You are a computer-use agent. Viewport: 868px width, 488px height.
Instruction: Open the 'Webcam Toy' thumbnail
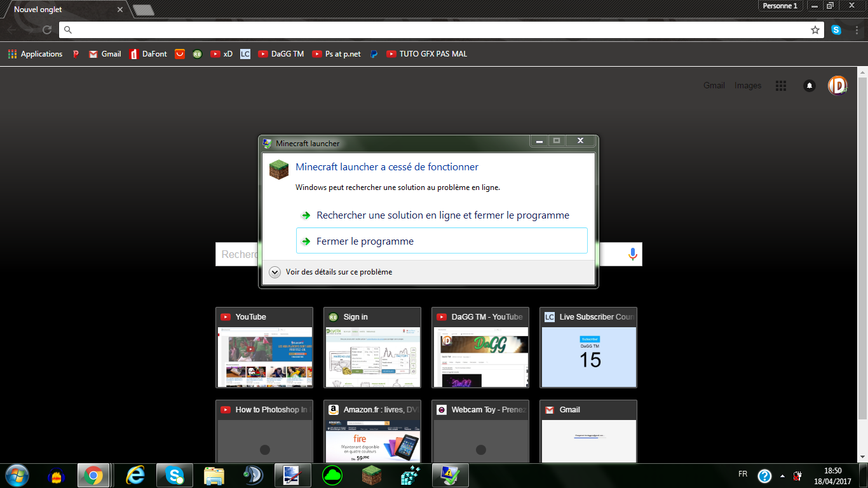(x=480, y=431)
